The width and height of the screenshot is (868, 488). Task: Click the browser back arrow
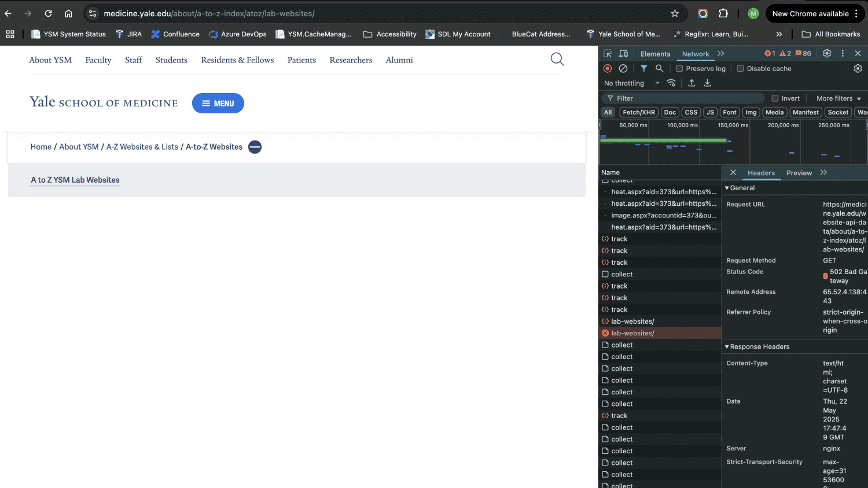(x=8, y=13)
